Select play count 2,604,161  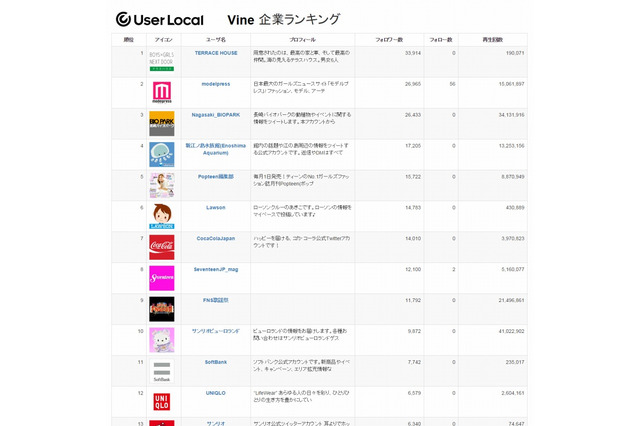(x=513, y=393)
